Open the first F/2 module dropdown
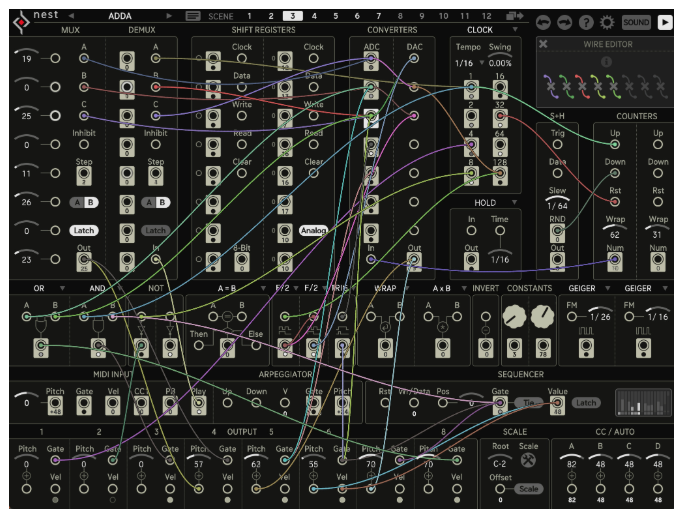 click(296, 288)
